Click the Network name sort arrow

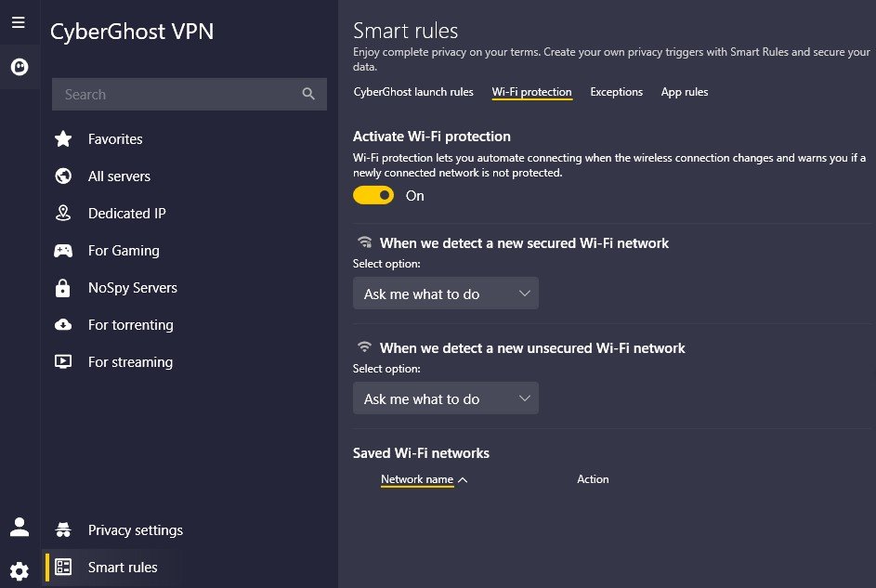[x=463, y=479]
